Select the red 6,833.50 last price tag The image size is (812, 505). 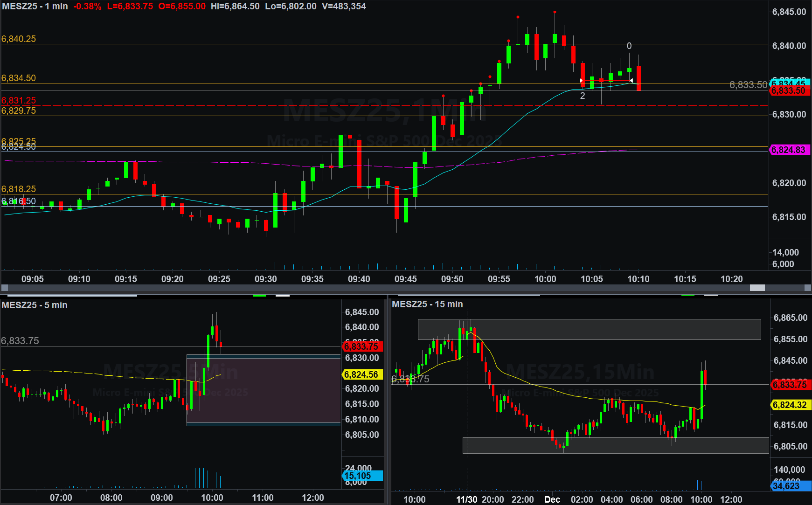[790, 90]
